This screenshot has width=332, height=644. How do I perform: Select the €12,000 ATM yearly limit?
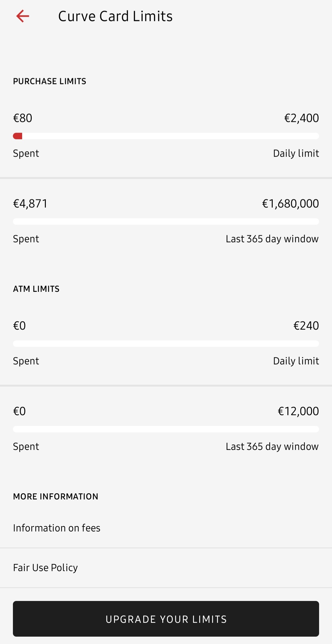click(298, 411)
